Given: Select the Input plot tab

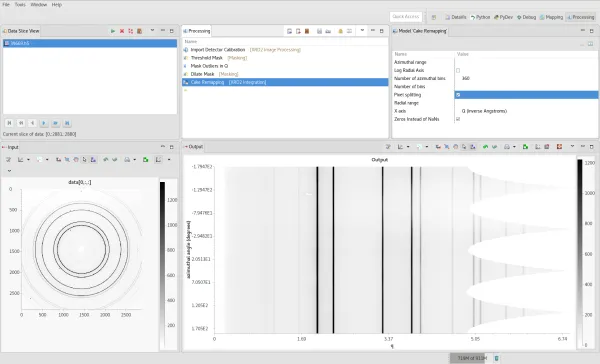Looking at the screenshot, I should point(10,147).
